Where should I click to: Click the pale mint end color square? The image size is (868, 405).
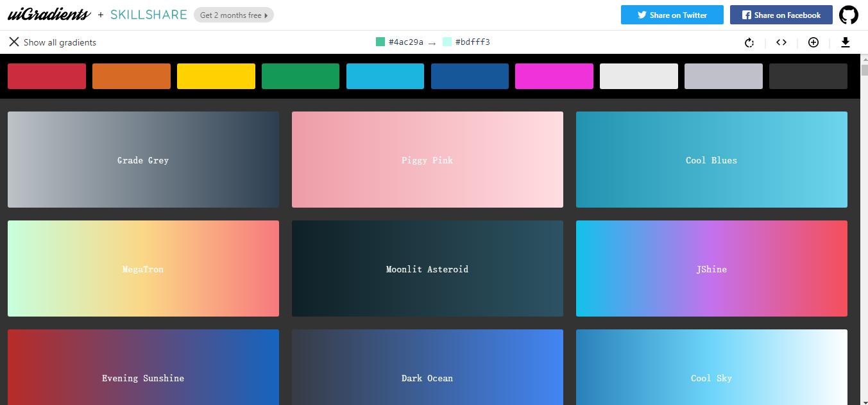[x=447, y=42]
